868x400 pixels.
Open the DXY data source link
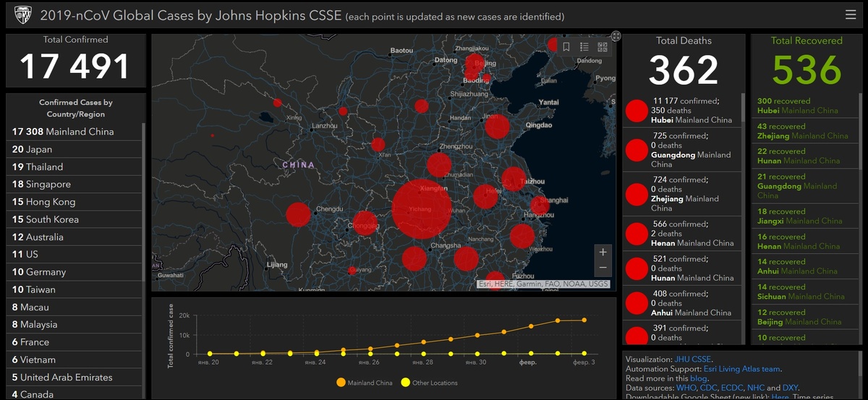(x=789, y=388)
